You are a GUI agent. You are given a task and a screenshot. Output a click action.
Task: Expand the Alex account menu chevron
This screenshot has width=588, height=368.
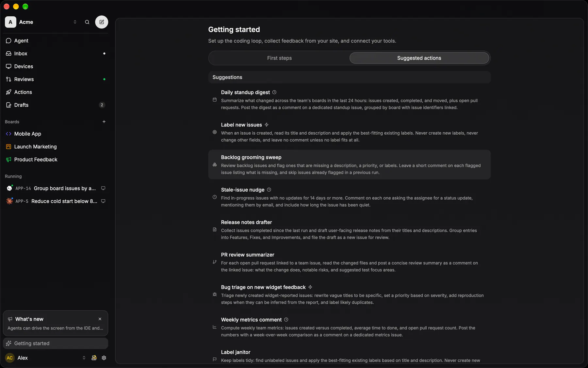click(84, 358)
